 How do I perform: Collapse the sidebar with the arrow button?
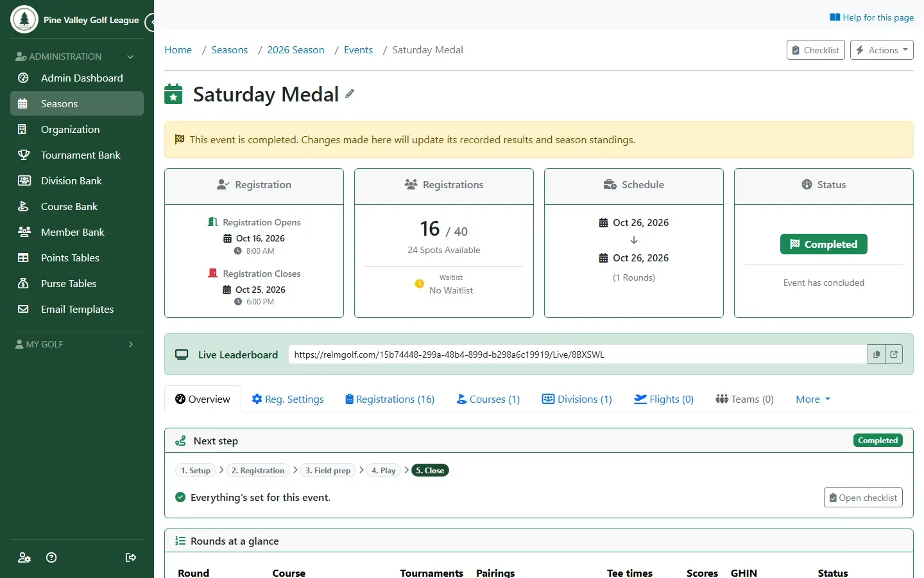[150, 22]
